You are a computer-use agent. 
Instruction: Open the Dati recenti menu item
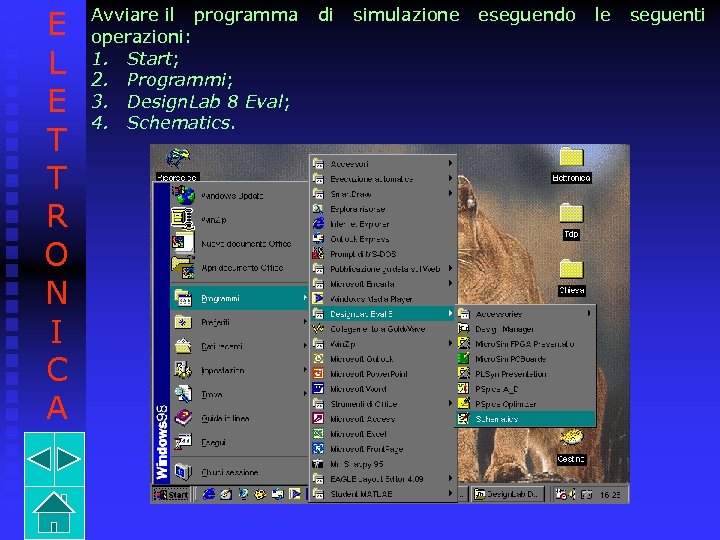(239, 346)
